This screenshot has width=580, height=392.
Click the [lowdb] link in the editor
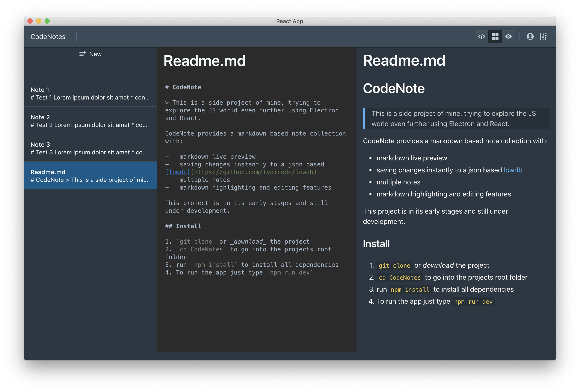(178, 172)
